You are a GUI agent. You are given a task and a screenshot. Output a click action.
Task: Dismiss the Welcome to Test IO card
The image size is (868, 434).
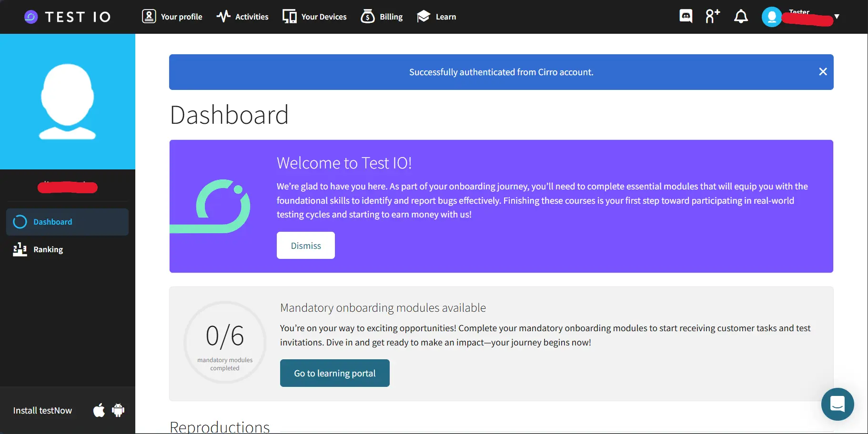tap(306, 246)
